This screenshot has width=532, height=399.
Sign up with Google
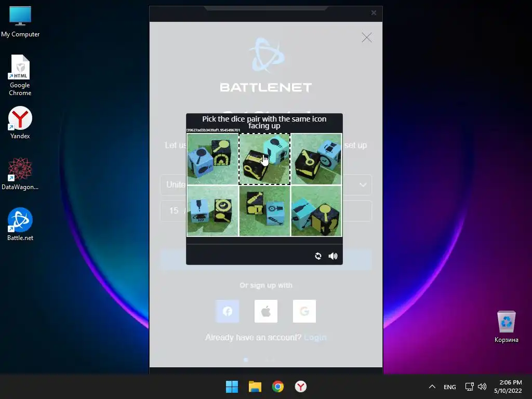tap(304, 311)
